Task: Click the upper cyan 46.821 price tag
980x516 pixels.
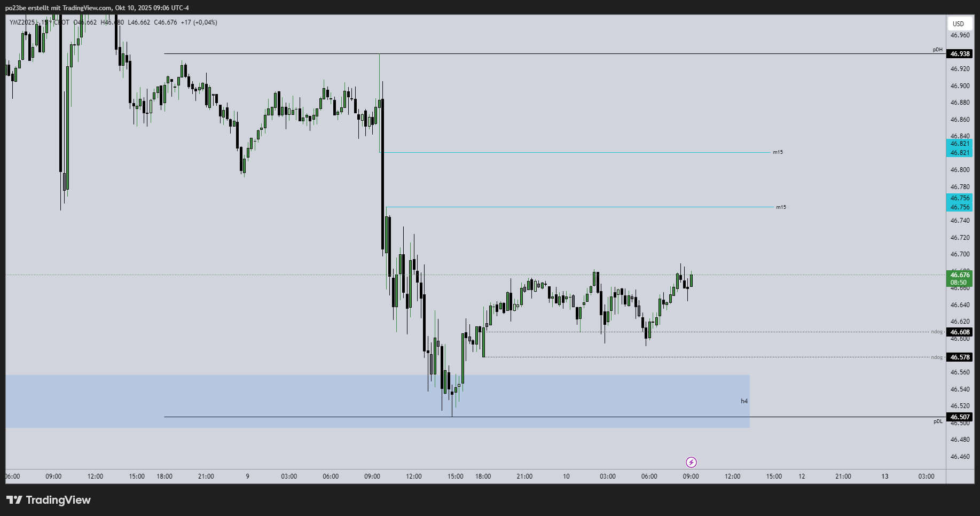Action: (x=960, y=144)
